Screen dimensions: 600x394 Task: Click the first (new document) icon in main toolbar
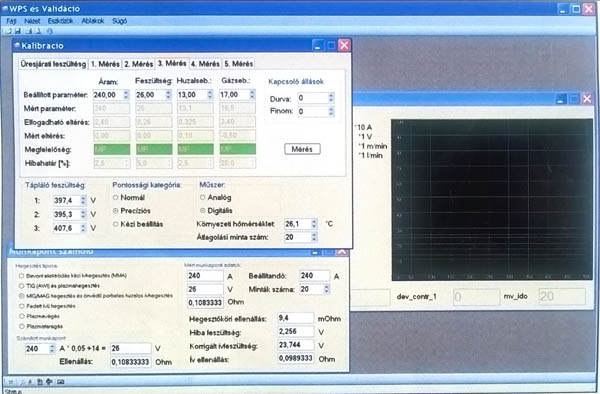[8, 31]
